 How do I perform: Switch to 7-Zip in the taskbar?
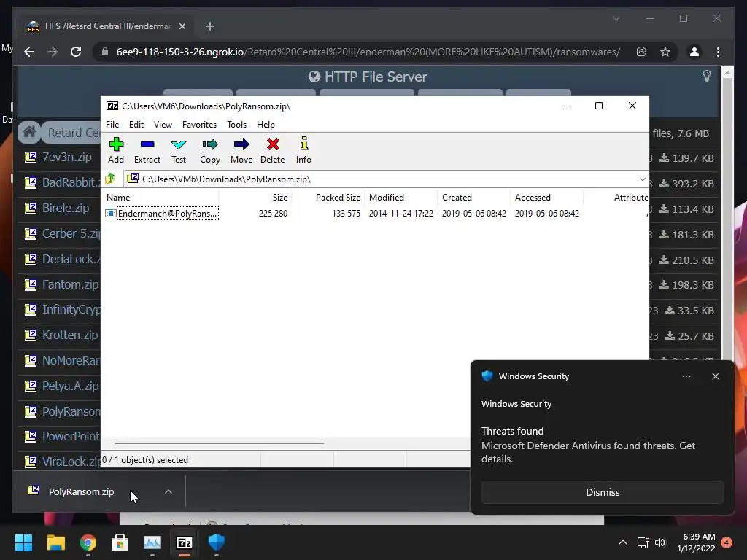pos(185,542)
